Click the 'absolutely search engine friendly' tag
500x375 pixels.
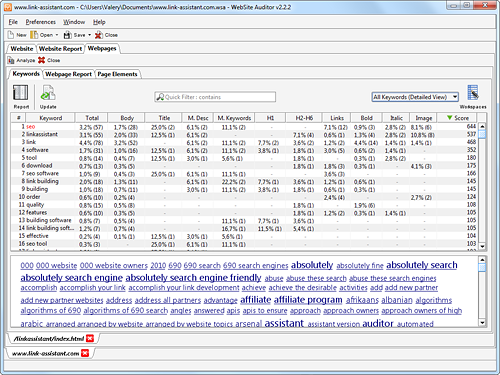193,278
